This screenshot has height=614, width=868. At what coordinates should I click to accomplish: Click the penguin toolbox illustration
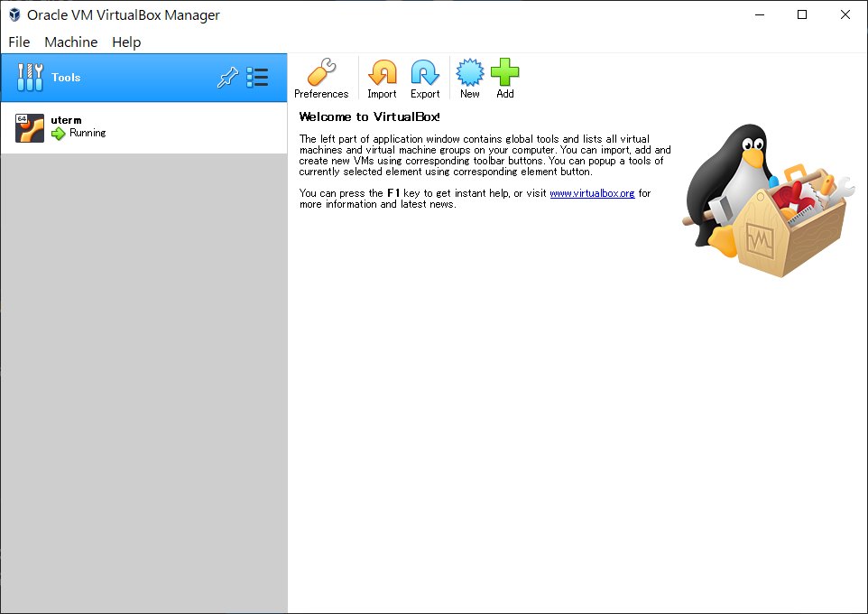[x=769, y=200]
